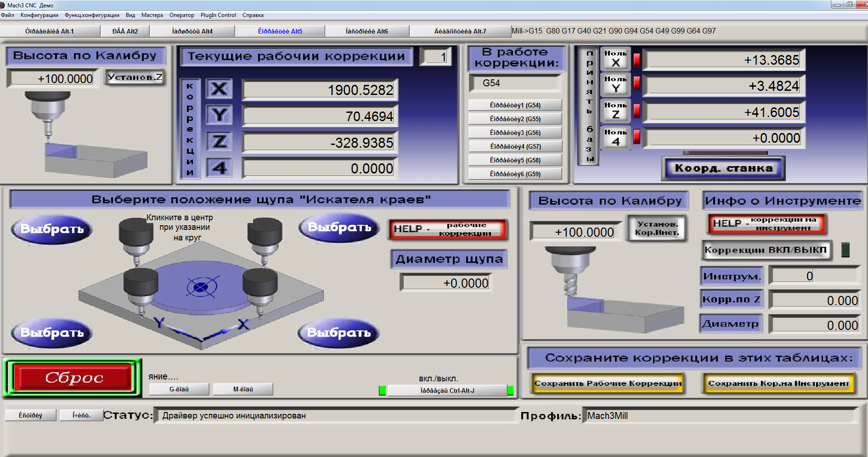Click the Установ. Кор.Инст. button
868x457 pixels.
(x=657, y=228)
